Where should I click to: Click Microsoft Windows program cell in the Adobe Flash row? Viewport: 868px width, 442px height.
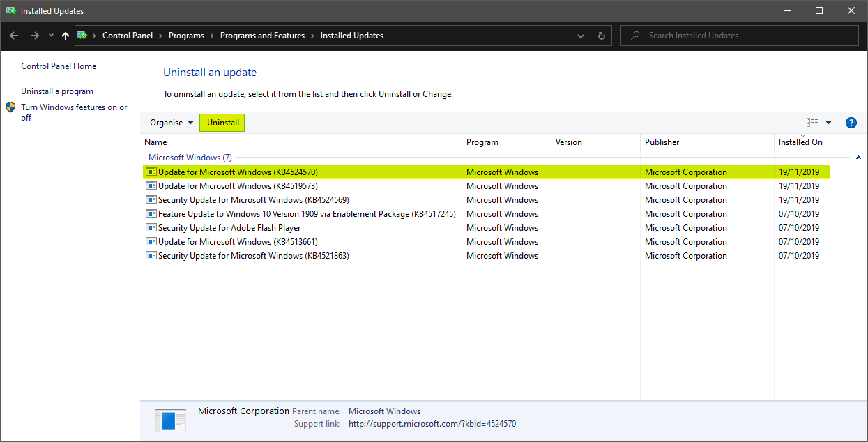coord(502,228)
